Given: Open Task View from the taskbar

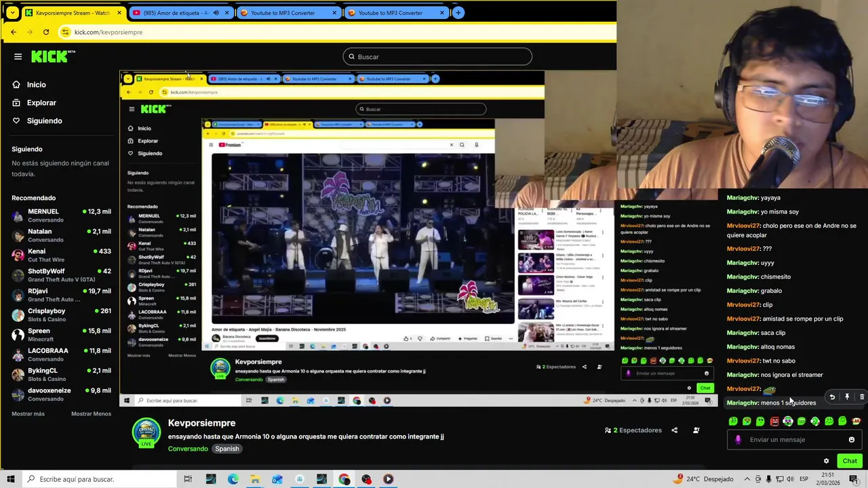Looking at the screenshot, I should pos(188,479).
